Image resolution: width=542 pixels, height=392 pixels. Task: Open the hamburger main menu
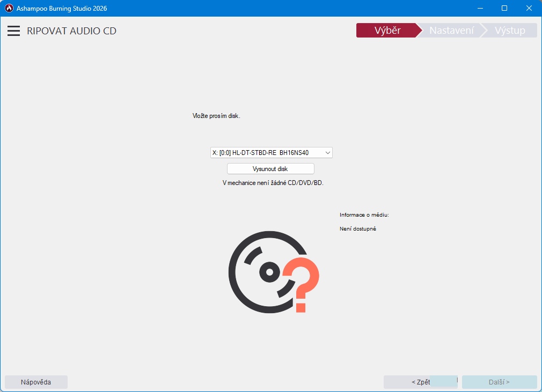point(13,31)
